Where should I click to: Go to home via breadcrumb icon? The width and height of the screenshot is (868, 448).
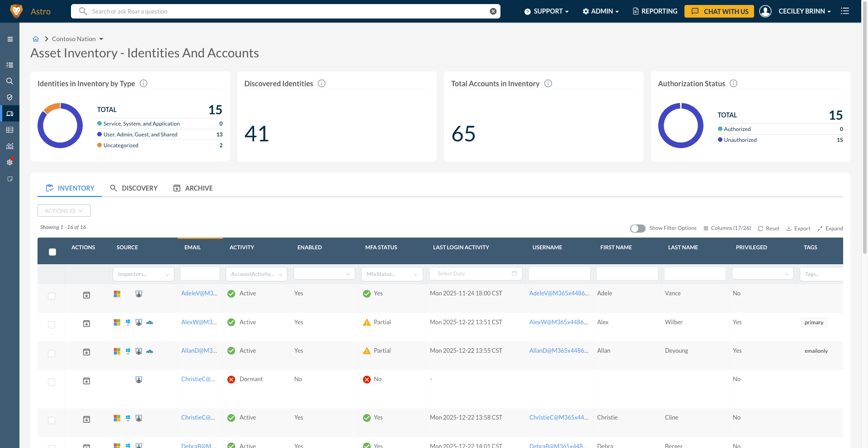[36, 39]
